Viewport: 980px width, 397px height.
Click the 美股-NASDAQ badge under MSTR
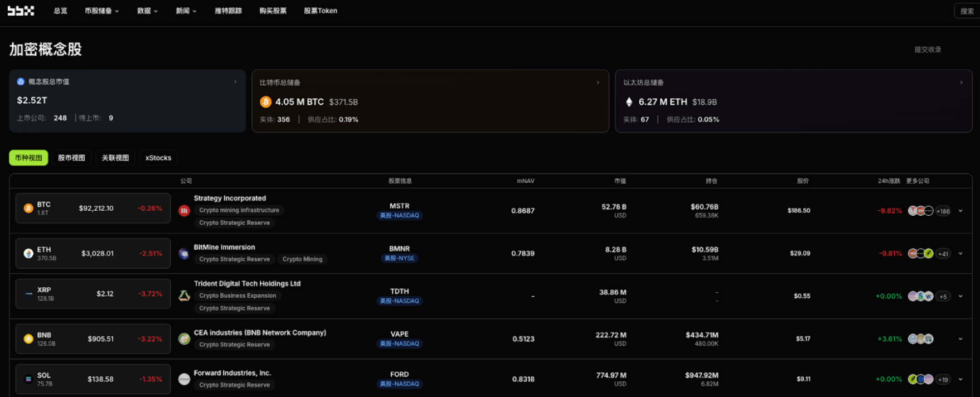coord(400,215)
